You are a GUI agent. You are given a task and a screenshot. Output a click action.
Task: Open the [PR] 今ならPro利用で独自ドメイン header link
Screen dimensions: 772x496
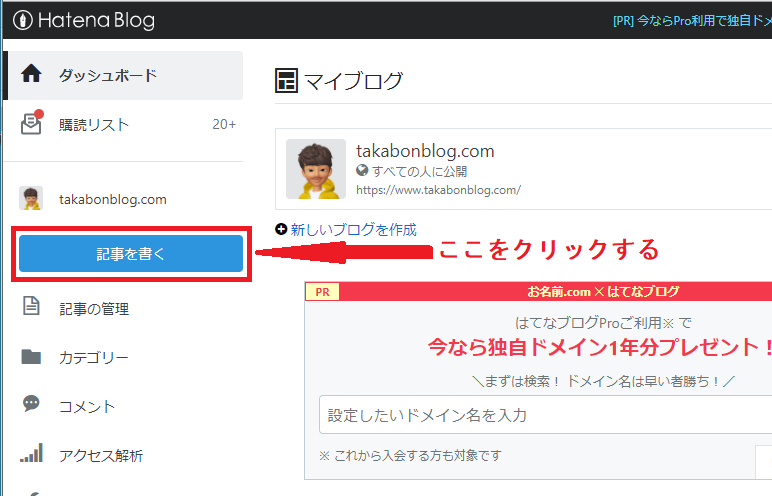tap(692, 21)
